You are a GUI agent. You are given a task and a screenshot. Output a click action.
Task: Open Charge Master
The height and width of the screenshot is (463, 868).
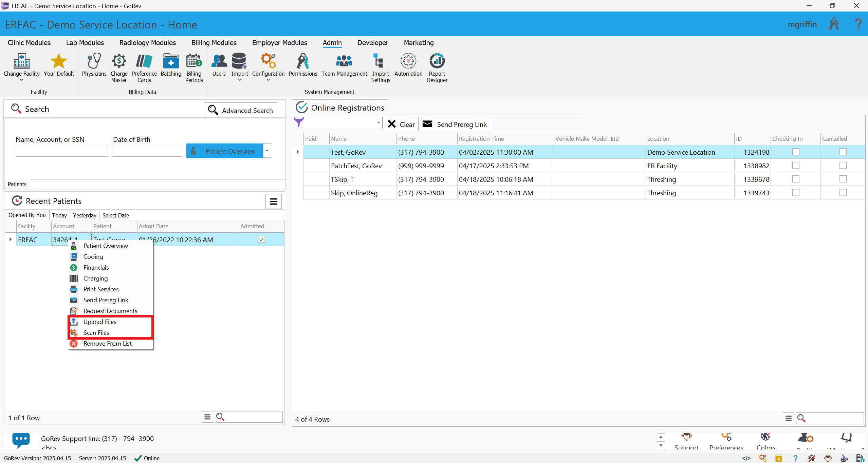(119, 68)
